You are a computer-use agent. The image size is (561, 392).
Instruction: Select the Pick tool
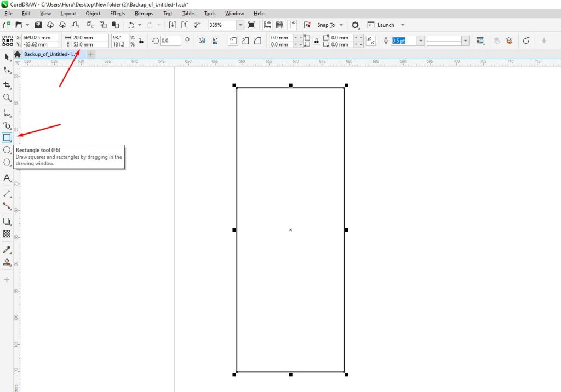(x=7, y=57)
